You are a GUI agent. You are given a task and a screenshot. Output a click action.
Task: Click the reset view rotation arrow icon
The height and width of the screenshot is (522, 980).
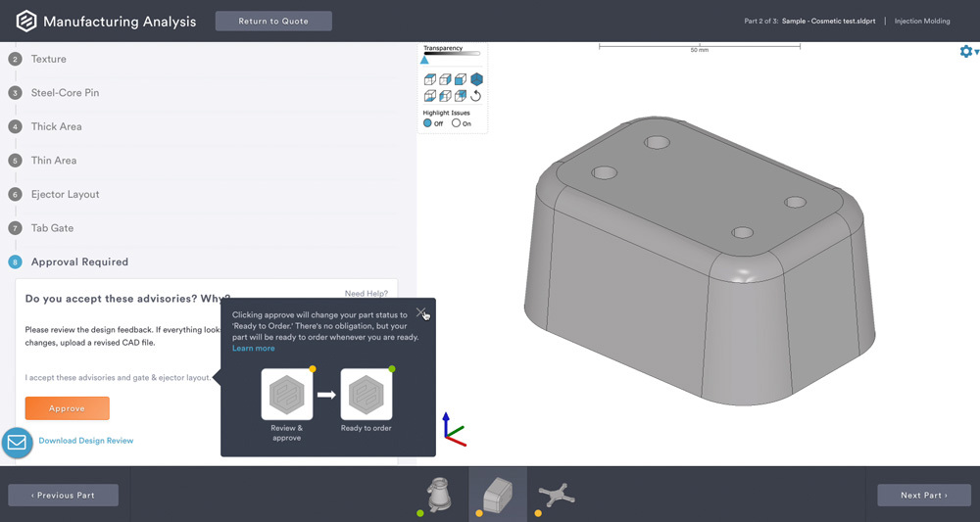click(x=476, y=96)
